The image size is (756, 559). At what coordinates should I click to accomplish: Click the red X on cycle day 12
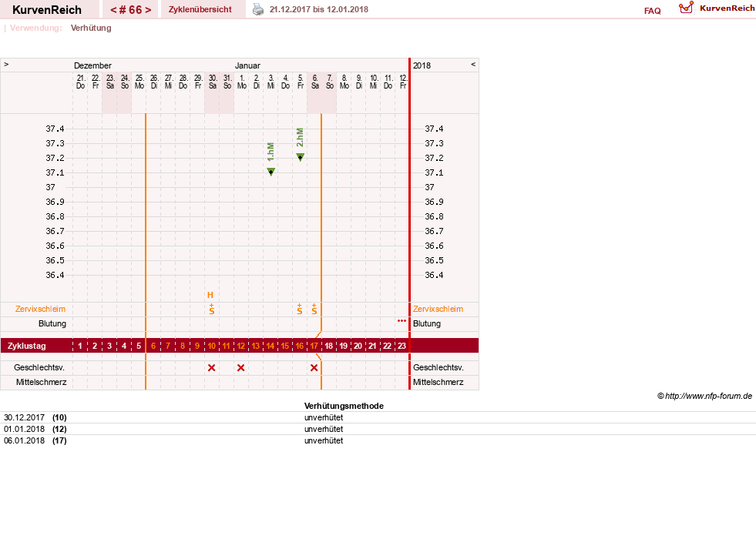click(x=240, y=368)
